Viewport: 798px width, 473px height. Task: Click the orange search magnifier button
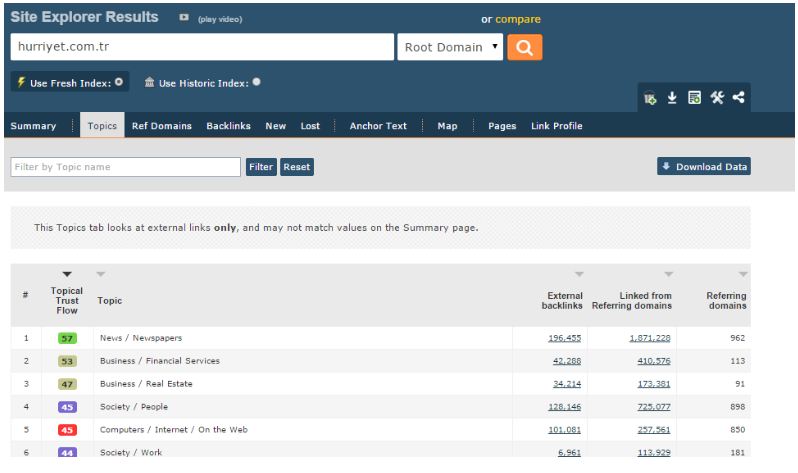point(524,47)
